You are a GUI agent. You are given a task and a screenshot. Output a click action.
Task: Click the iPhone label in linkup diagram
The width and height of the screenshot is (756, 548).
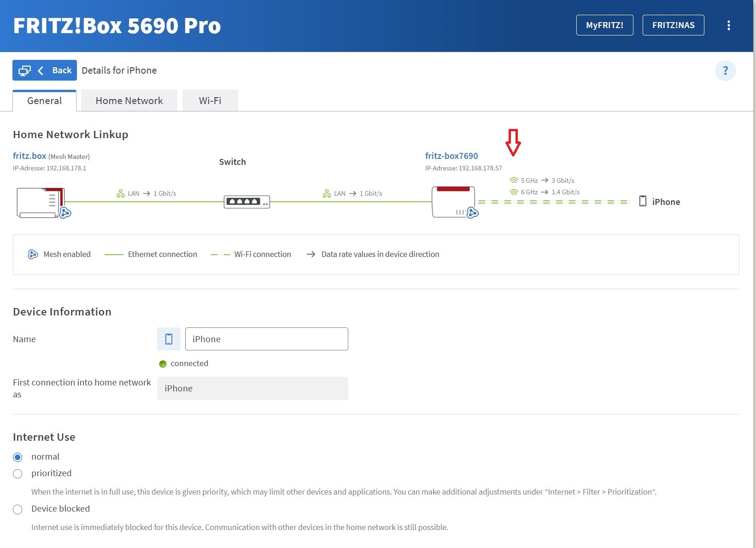coord(666,202)
